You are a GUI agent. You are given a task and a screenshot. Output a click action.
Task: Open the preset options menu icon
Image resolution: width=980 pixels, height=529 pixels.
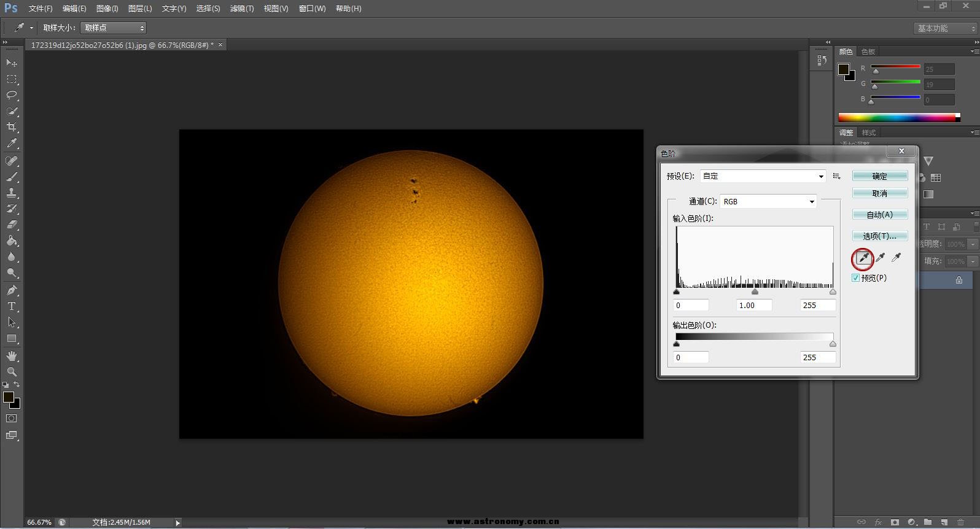tap(836, 176)
